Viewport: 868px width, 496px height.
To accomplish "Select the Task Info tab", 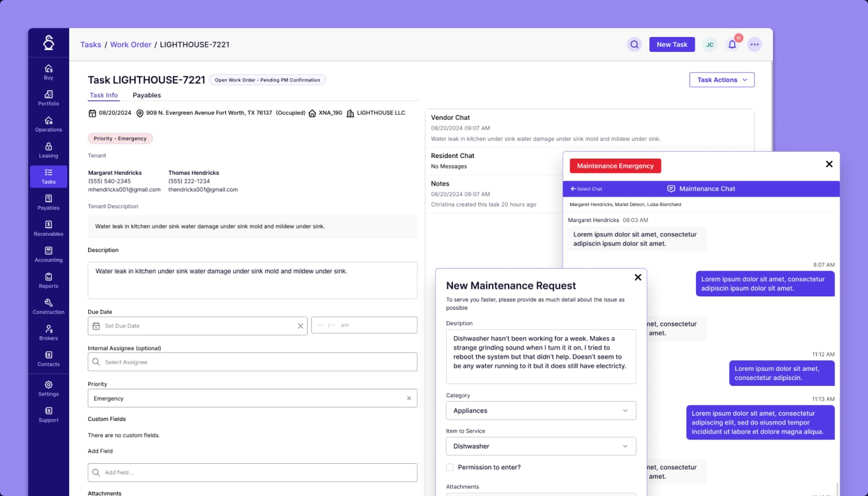I will [x=104, y=95].
